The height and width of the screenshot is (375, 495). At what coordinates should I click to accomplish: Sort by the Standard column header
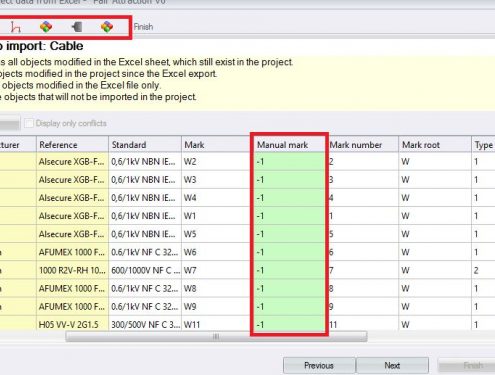click(x=145, y=145)
